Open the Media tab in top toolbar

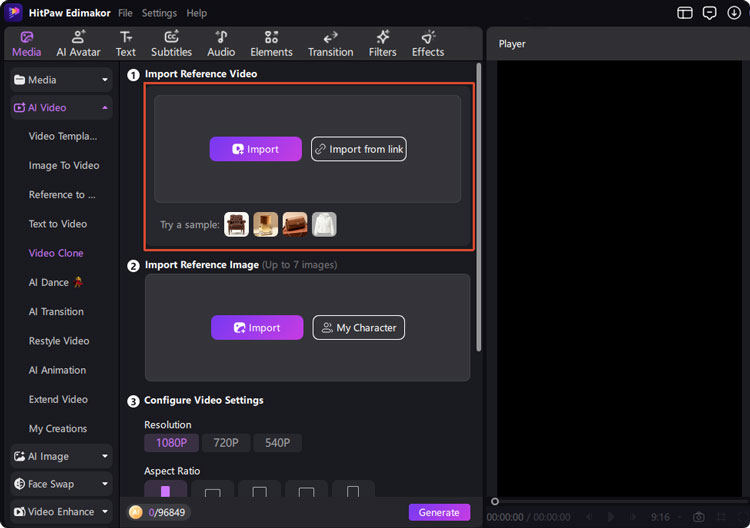(x=26, y=44)
